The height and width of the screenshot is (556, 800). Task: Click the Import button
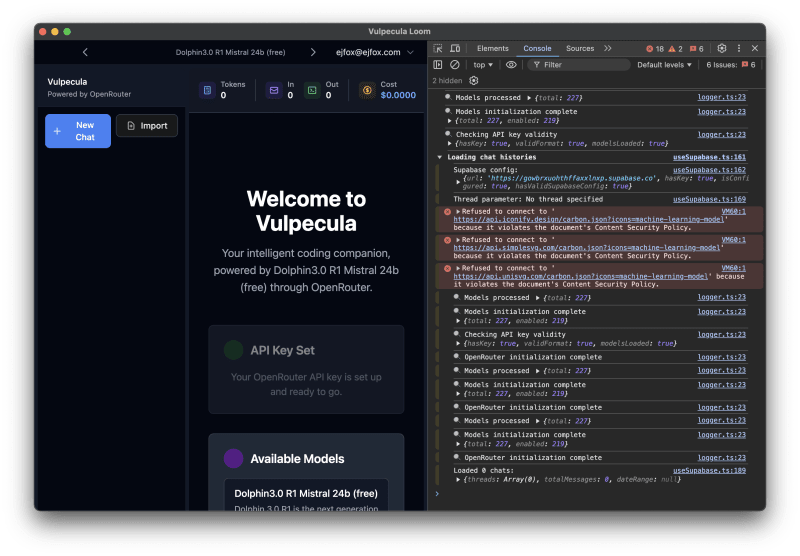point(147,125)
